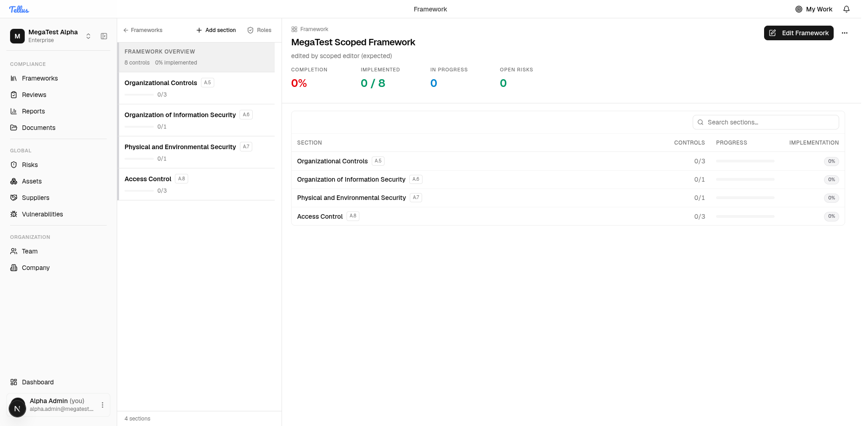
Task: Click the 0% completion value
Action: (299, 83)
